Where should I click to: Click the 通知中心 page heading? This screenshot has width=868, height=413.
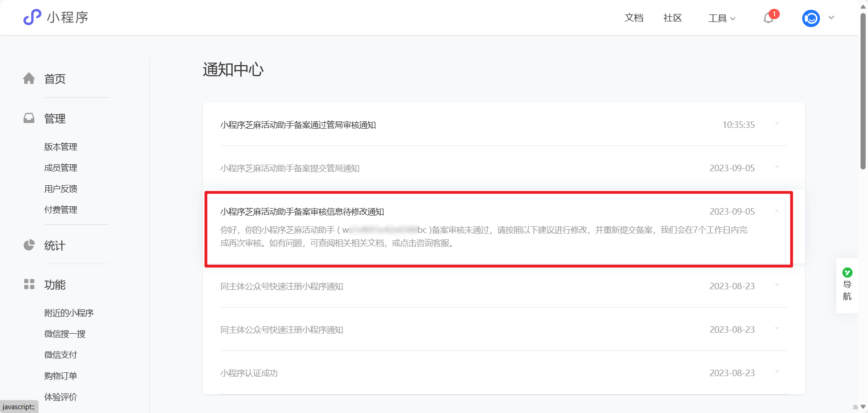[233, 70]
